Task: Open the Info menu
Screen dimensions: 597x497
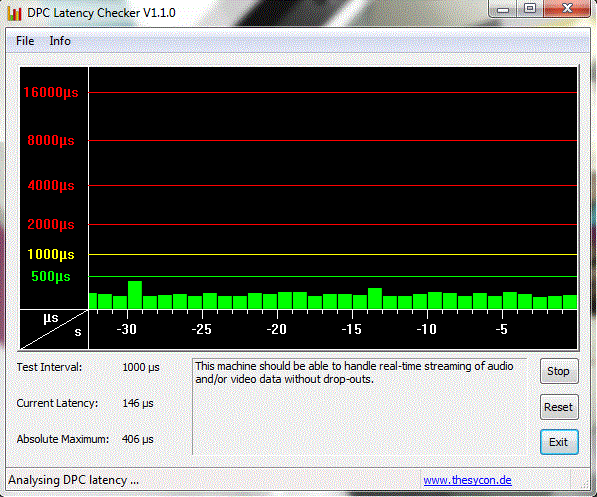Action: (60, 41)
